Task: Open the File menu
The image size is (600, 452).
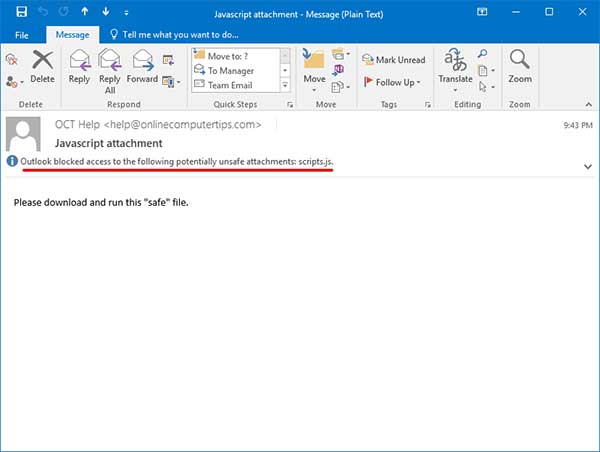Action: [x=21, y=35]
